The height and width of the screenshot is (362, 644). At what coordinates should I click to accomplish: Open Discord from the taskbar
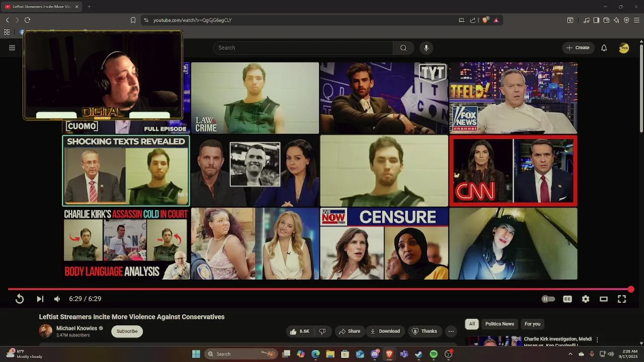click(x=375, y=354)
